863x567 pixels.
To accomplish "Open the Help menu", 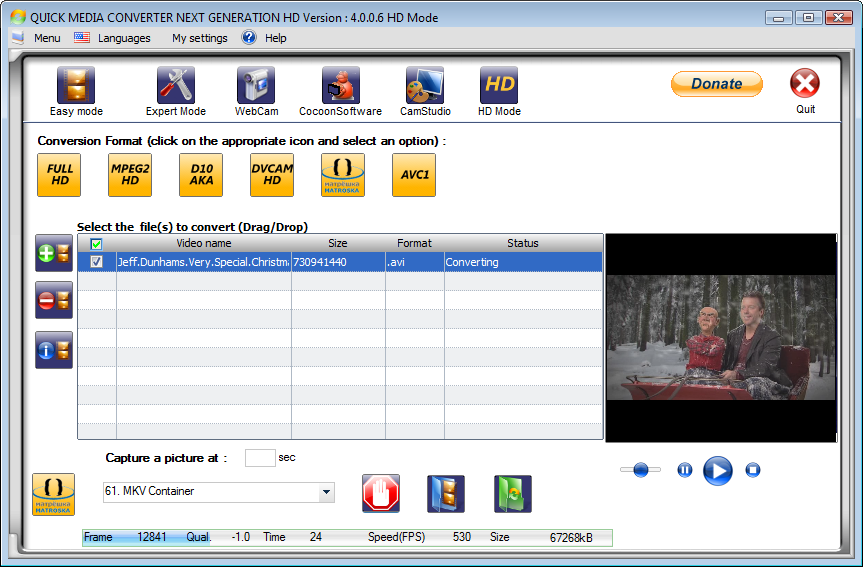I will pos(276,38).
